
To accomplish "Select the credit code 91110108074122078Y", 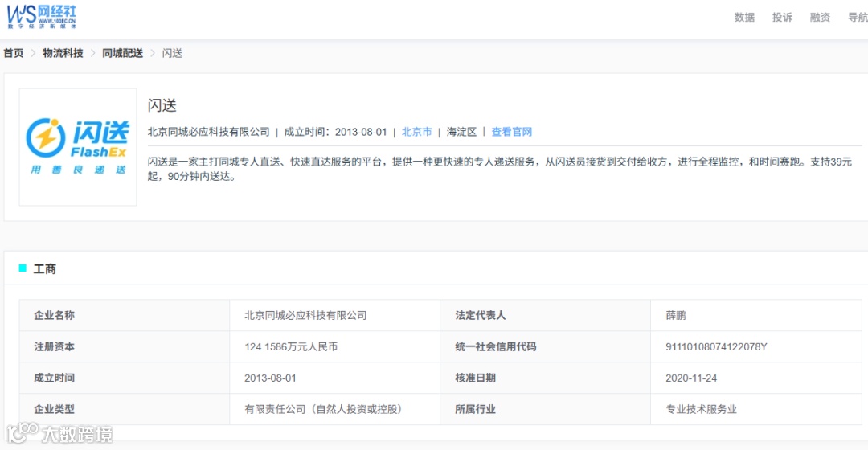I will coord(716,346).
